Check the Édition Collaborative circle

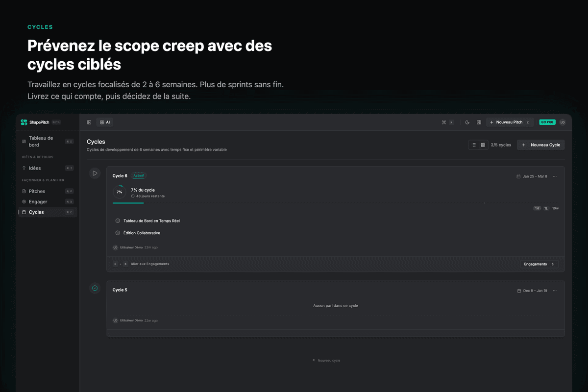(x=118, y=233)
